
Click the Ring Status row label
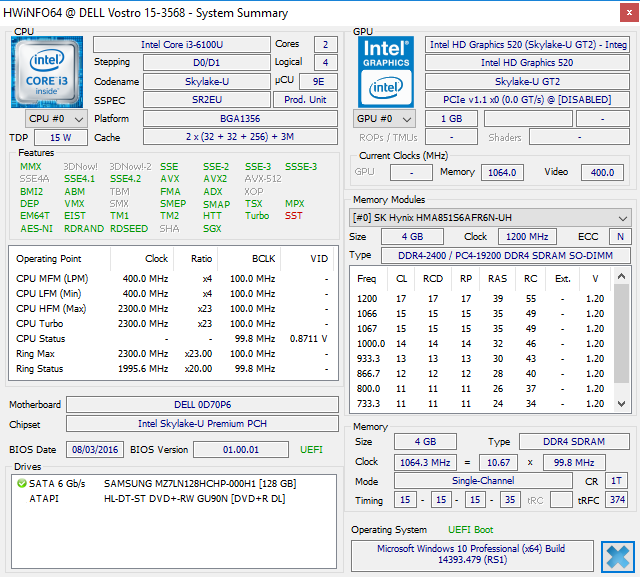(x=40, y=369)
